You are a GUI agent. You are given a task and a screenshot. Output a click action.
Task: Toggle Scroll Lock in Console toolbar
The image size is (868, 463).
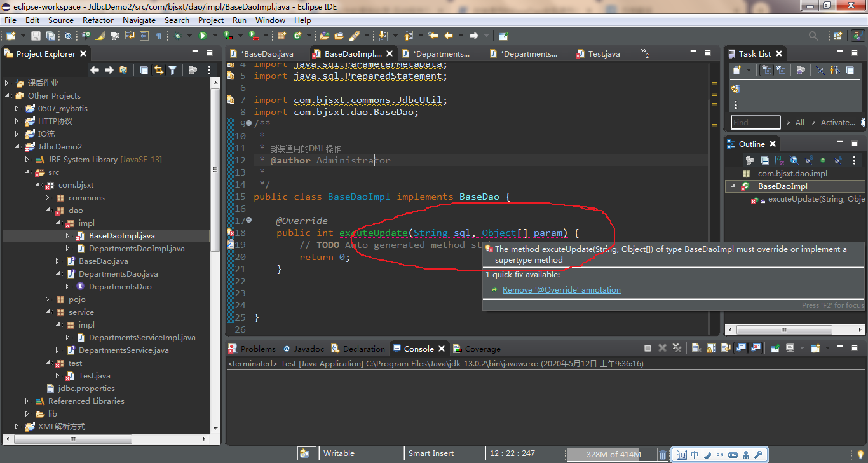(x=711, y=348)
